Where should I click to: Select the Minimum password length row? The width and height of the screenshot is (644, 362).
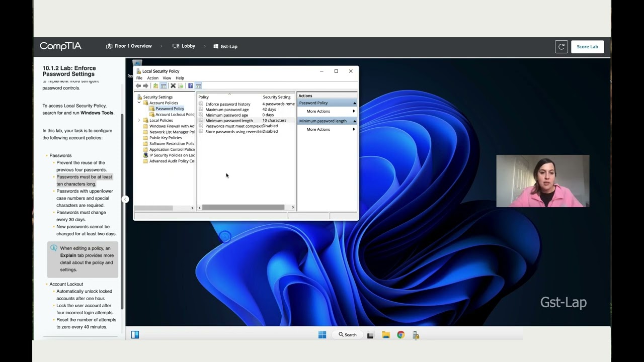(246, 121)
